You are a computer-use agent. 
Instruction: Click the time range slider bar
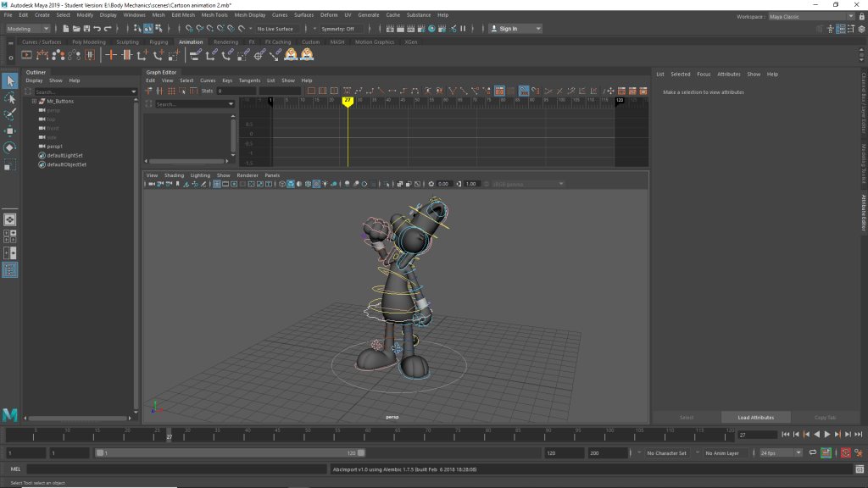pos(229,453)
